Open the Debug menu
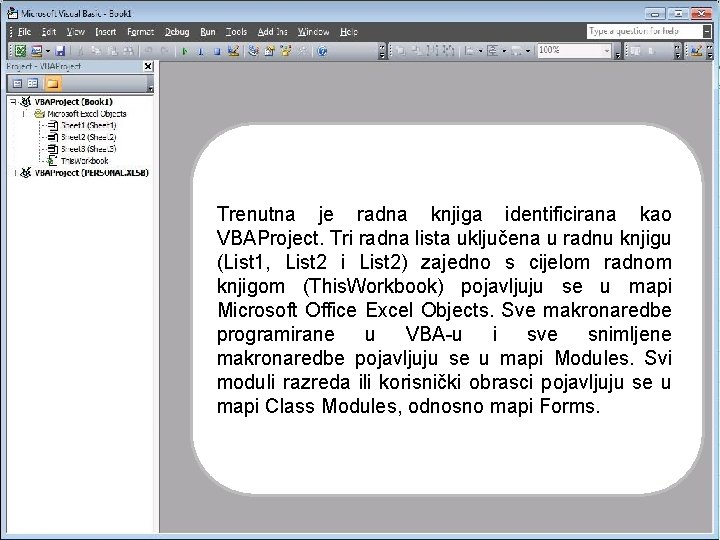720x540 pixels. tap(177, 32)
